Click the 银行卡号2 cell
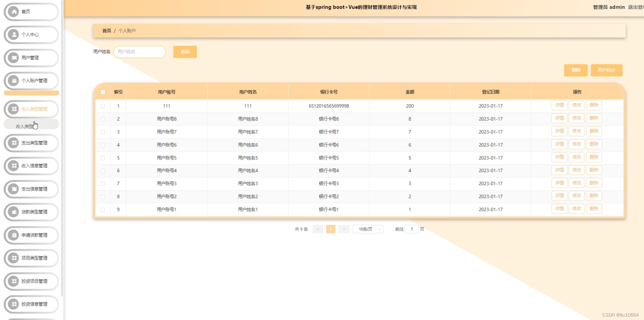The height and width of the screenshot is (320, 644). (x=329, y=197)
